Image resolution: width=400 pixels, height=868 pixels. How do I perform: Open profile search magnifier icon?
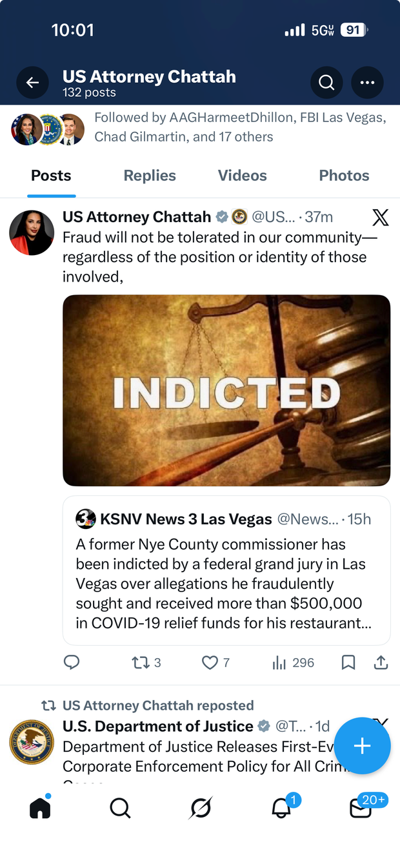(x=326, y=83)
